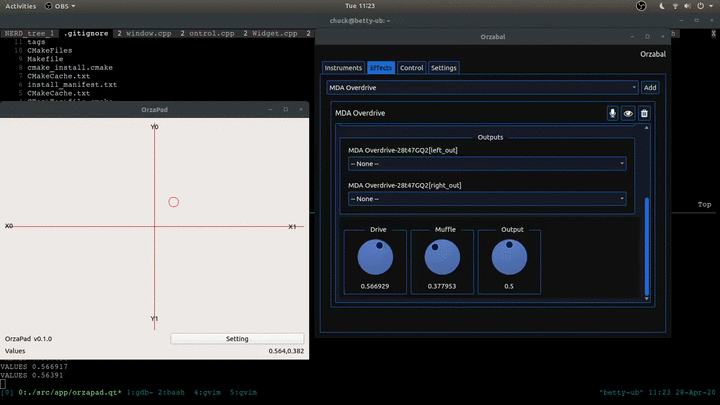The height and width of the screenshot is (405, 720).
Task: Close the Orzabal window
Action: tap(663, 37)
